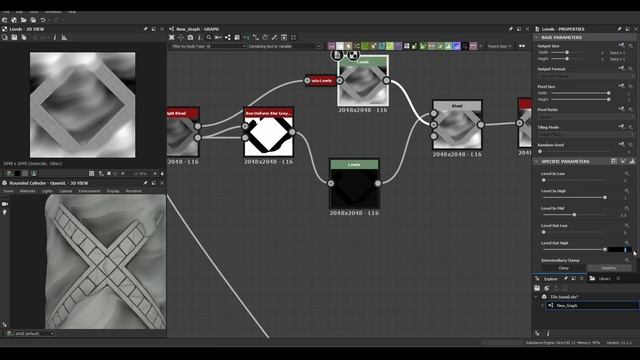Collapse the SPECIFIC PARAMETERS section
Image resolution: width=640 pixels, height=360 pixels.
coord(537,162)
